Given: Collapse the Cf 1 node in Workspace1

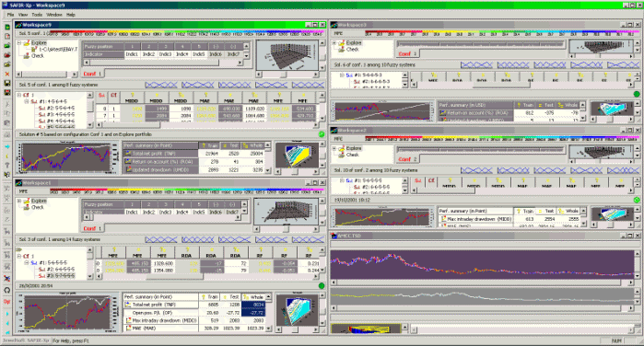Looking at the screenshot, I should point(19,256).
